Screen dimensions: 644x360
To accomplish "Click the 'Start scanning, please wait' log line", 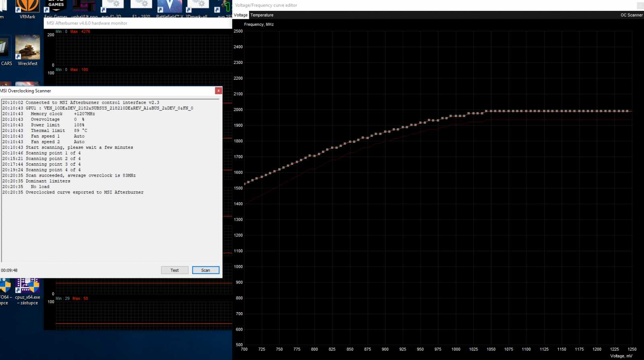I will (x=68, y=148).
